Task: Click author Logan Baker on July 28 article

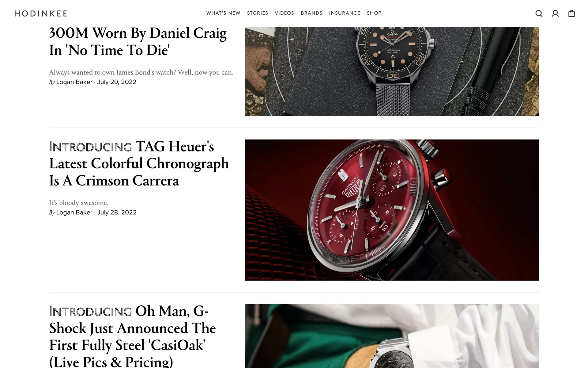Action: 74,213
